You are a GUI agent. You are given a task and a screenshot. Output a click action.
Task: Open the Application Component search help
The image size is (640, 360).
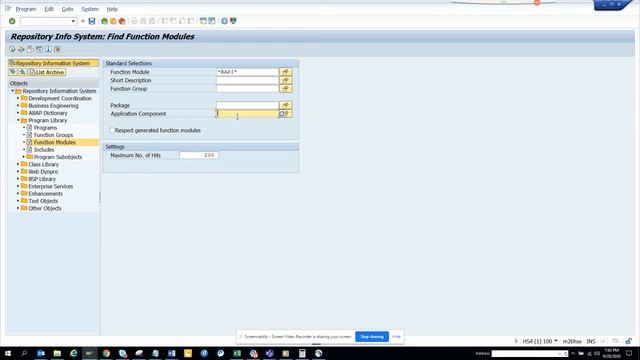pyautogui.click(x=282, y=114)
